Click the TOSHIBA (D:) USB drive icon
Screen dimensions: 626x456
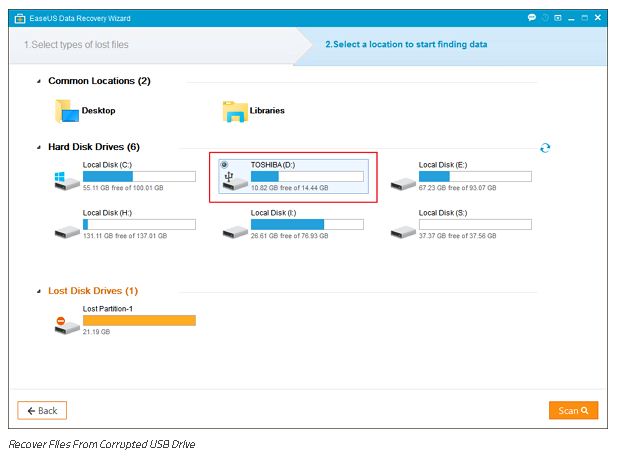pos(235,181)
